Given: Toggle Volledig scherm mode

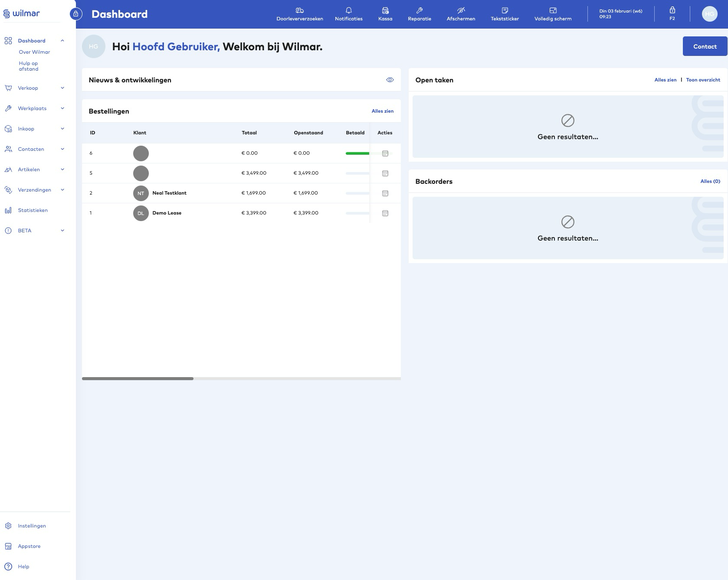Looking at the screenshot, I should tap(553, 14).
